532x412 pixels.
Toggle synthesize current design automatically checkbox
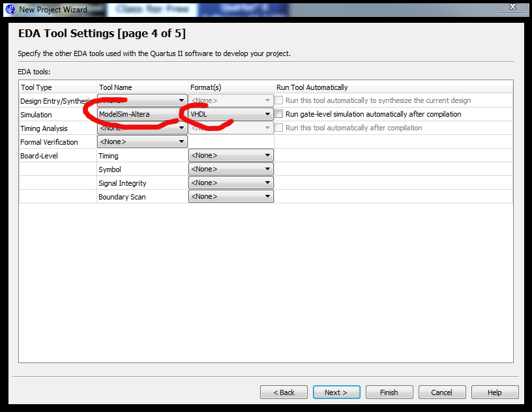[279, 100]
